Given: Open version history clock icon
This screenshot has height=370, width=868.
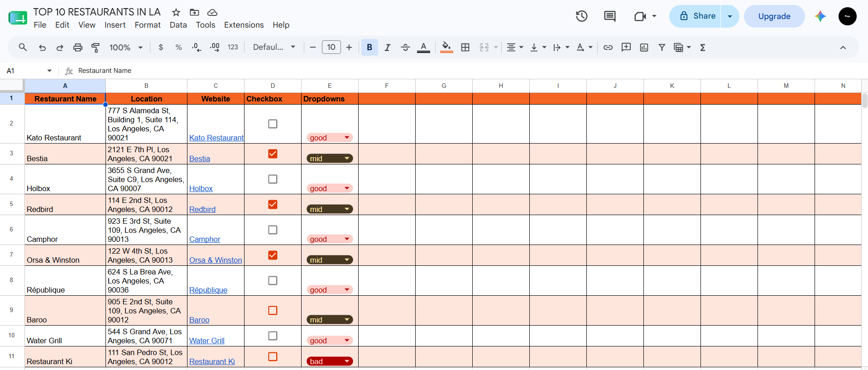Looking at the screenshot, I should click(582, 16).
